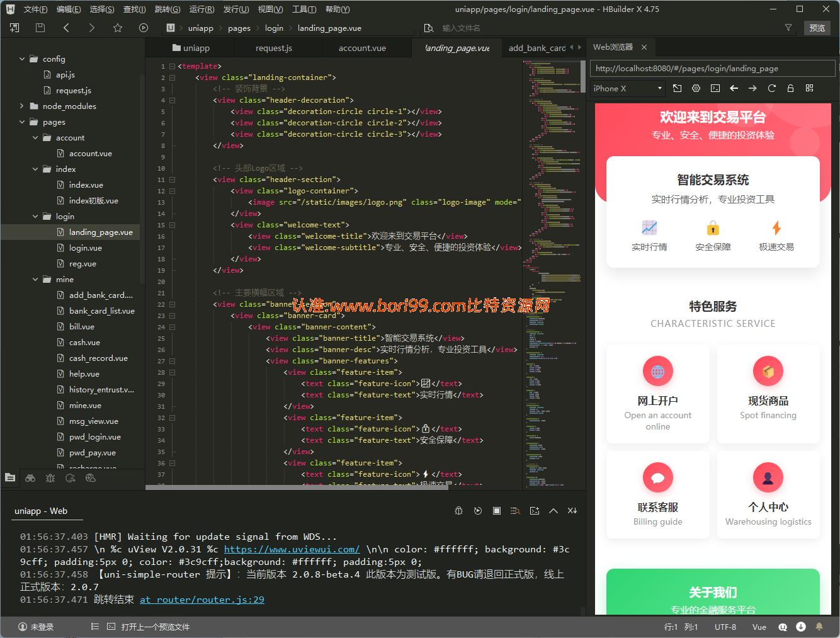The image size is (840, 638).
Task: Select the Vue language mode in status bar
Action: (759, 627)
